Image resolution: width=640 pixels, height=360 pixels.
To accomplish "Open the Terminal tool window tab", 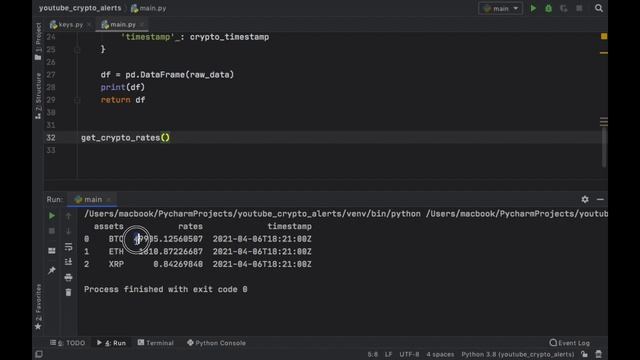I will [x=156, y=343].
